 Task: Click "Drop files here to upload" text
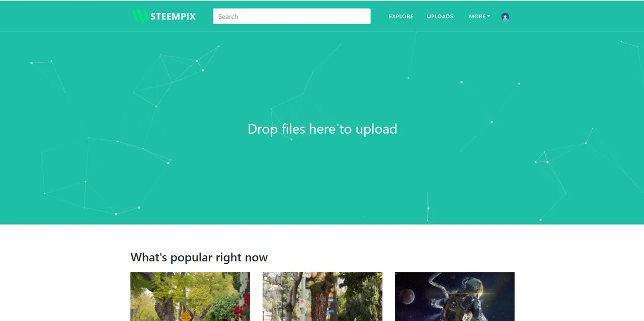tap(323, 129)
